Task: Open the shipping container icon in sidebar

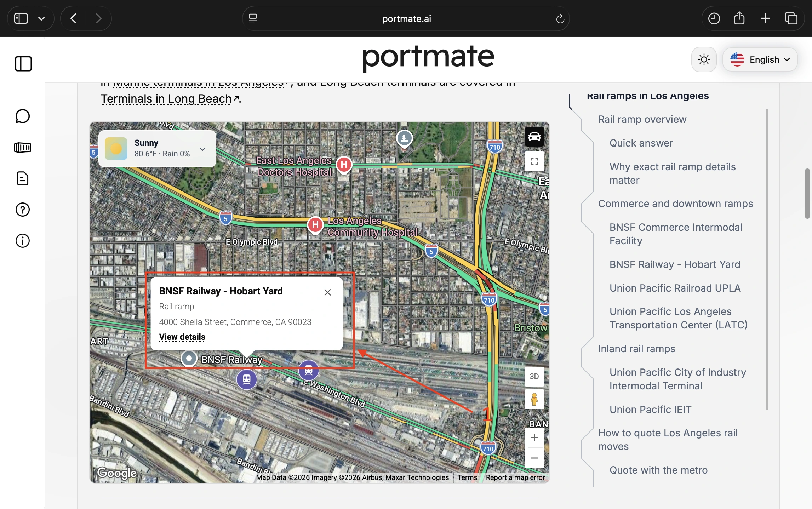Action: pyautogui.click(x=23, y=147)
